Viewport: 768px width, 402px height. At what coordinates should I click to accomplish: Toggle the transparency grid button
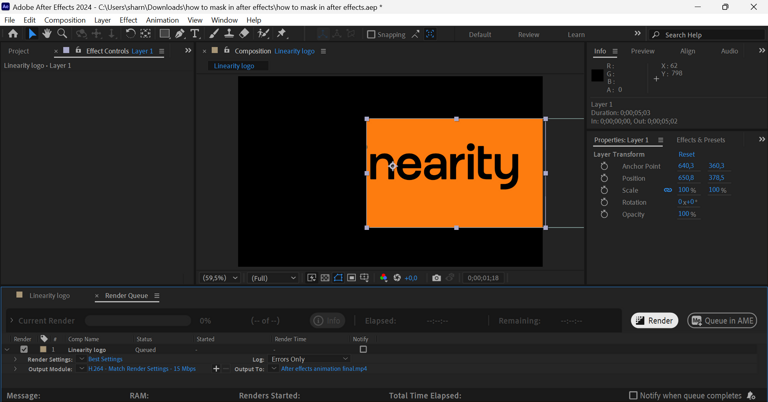(x=325, y=278)
